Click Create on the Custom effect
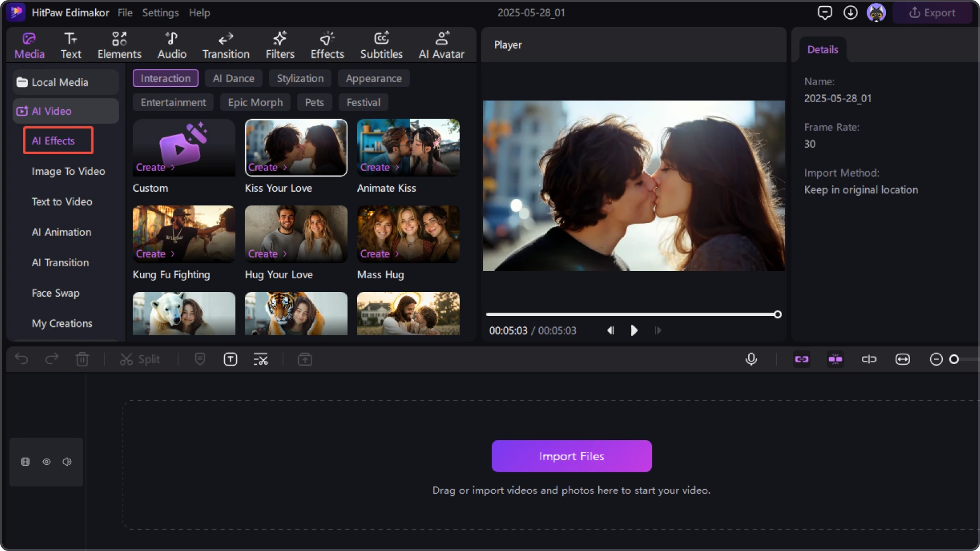Viewport: 980px width, 551px height. pos(155,167)
